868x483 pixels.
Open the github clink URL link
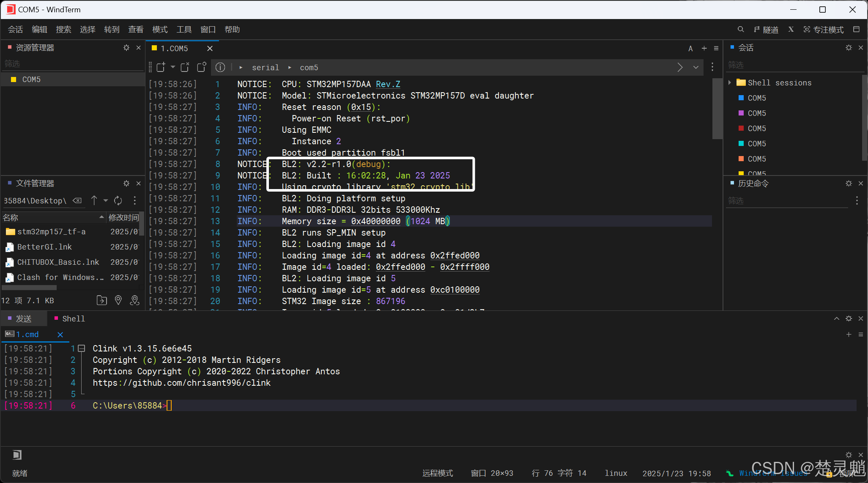coord(181,383)
